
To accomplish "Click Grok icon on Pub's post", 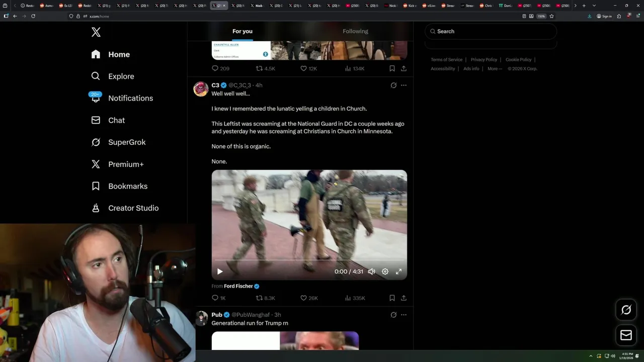I will [393, 315].
